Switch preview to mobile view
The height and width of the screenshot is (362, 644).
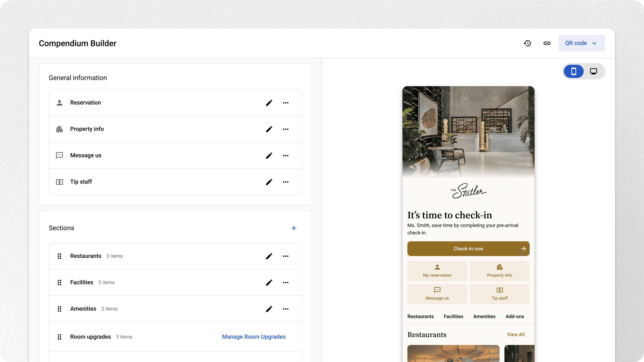click(x=574, y=71)
